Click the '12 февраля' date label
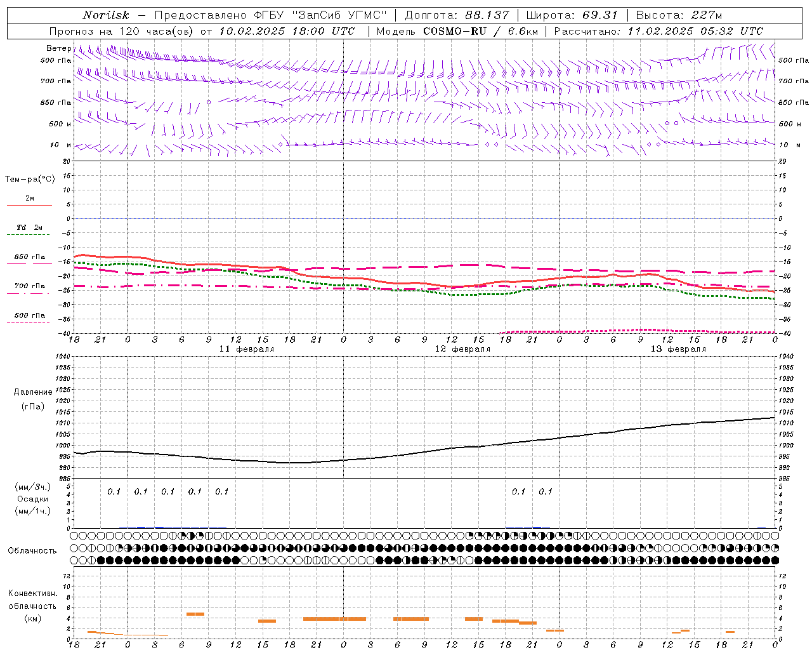Viewport: 812px width, 650px height. (x=462, y=349)
